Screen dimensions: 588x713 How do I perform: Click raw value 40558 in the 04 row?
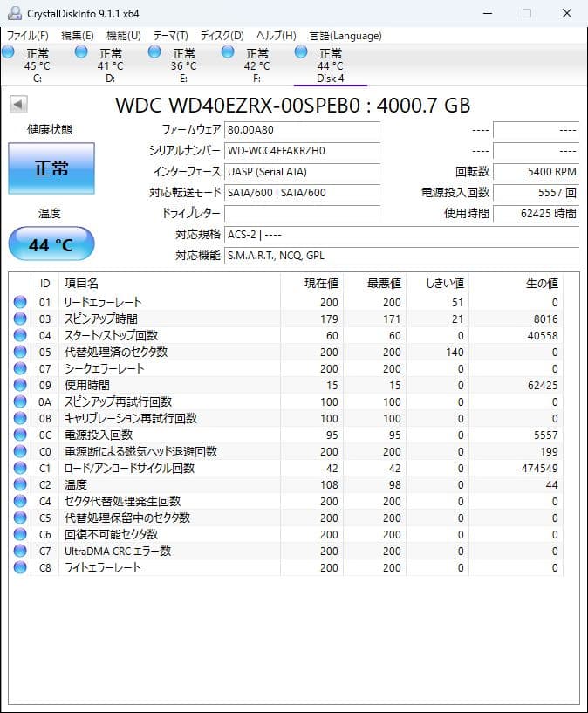tap(543, 335)
